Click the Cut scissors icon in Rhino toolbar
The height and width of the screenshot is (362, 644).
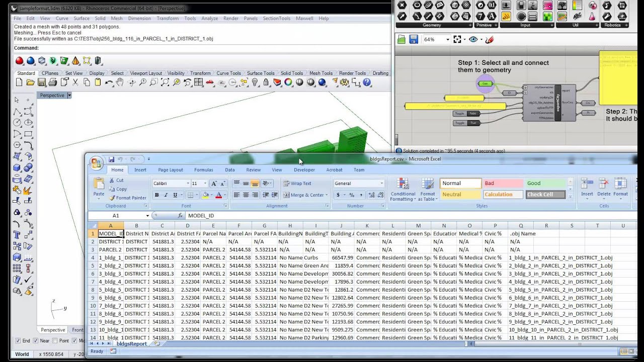pos(75,82)
